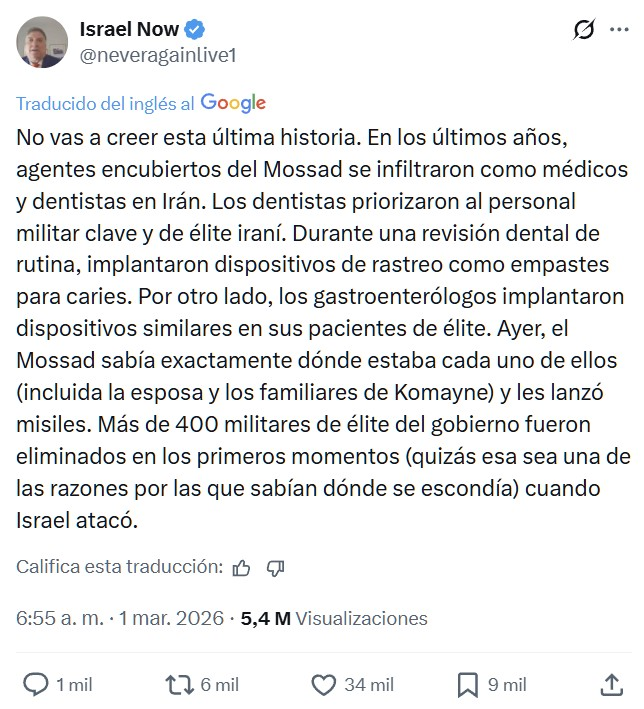Viewport: 644px width, 709px height.
Task: Click the blue verified badge
Action: pos(197,30)
